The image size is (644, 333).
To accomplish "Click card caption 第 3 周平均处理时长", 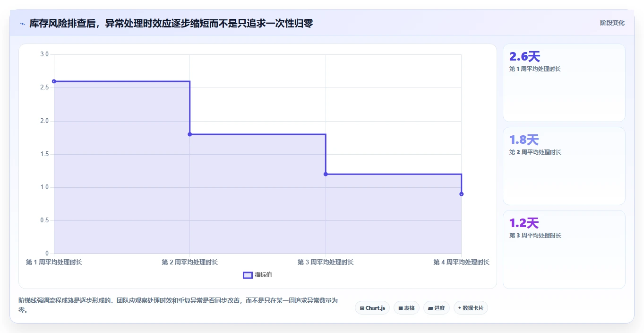I will coord(535,236).
